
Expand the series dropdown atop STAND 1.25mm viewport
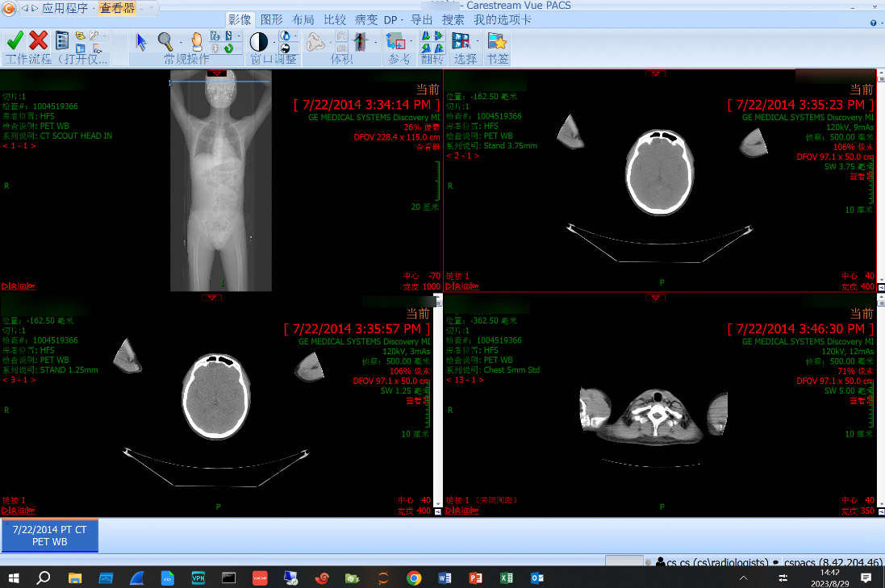click(211, 298)
